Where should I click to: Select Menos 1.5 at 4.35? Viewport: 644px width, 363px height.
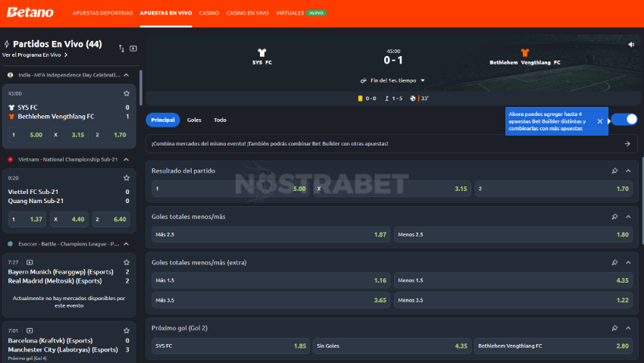[x=514, y=280]
